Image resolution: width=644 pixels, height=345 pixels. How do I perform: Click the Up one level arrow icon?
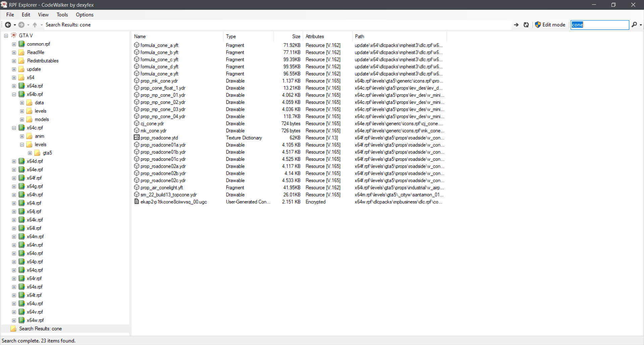[x=35, y=25]
